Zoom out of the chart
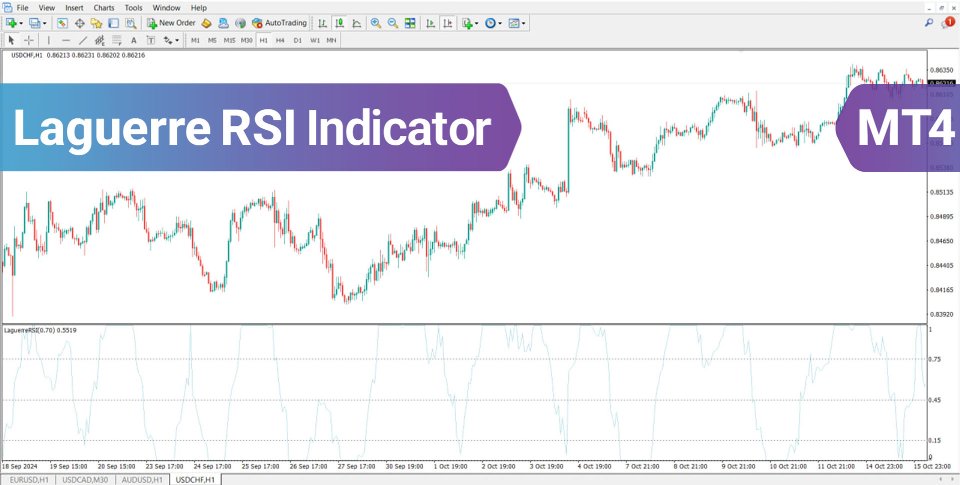Screen dimensions: 960x485 (393, 23)
